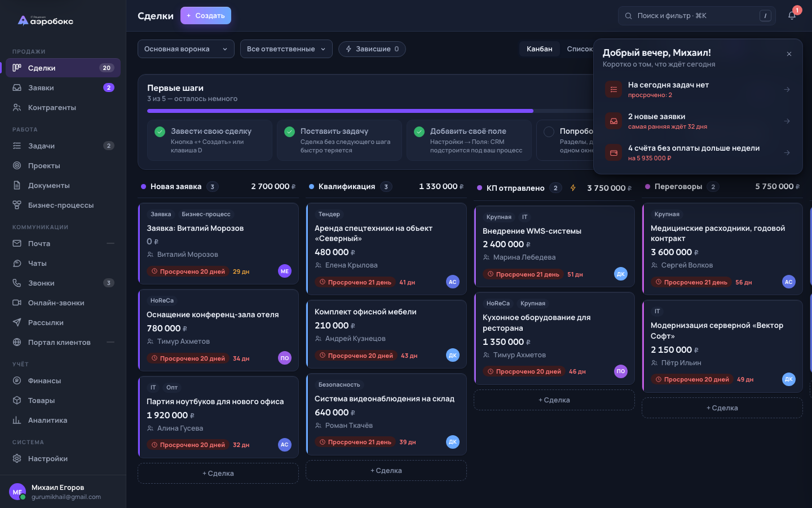
Task: Select Сделки in the sidebar
Action: click(x=63, y=68)
